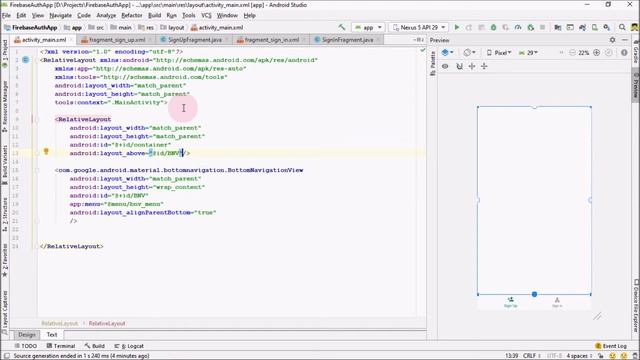Viewport: 640px width, 360px height.
Task: Switch to the Design editor tab
Action: pyautogui.click(x=27, y=334)
